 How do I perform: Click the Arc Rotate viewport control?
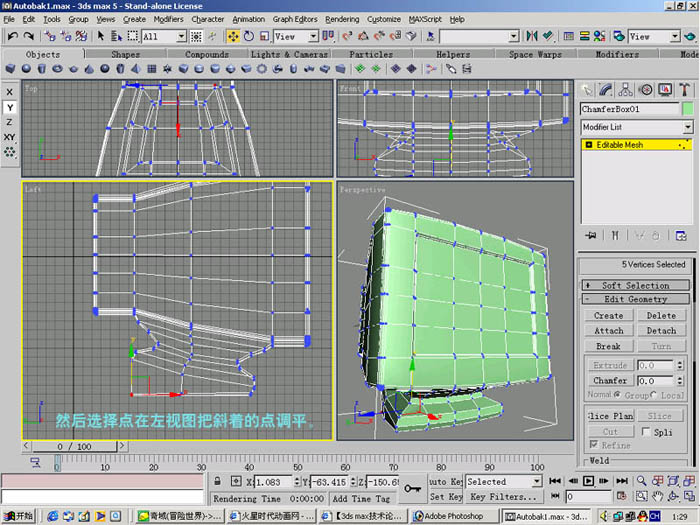point(673,496)
